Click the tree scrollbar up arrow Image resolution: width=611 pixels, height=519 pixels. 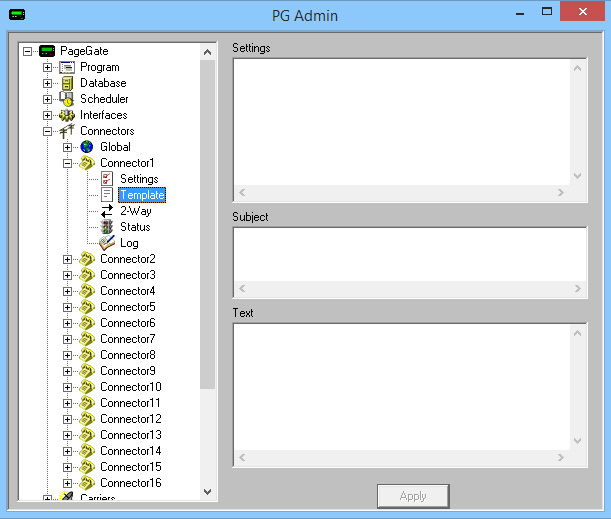point(207,52)
